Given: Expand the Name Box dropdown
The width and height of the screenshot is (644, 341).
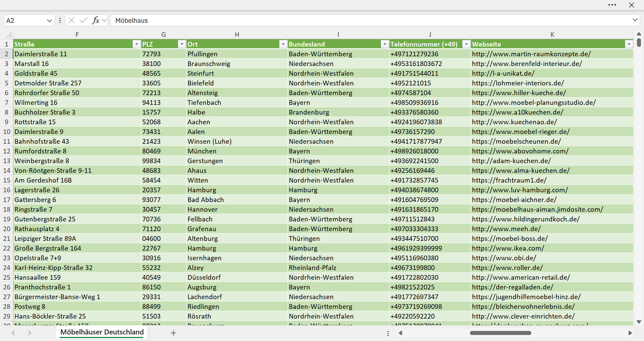Looking at the screenshot, I should click(49, 20).
